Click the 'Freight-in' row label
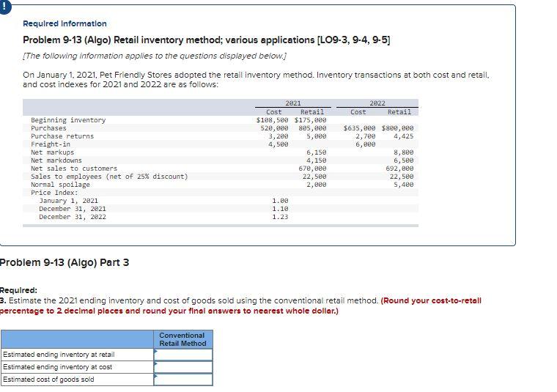Image resolution: width=557 pixels, height=392 pixels. tap(51, 144)
